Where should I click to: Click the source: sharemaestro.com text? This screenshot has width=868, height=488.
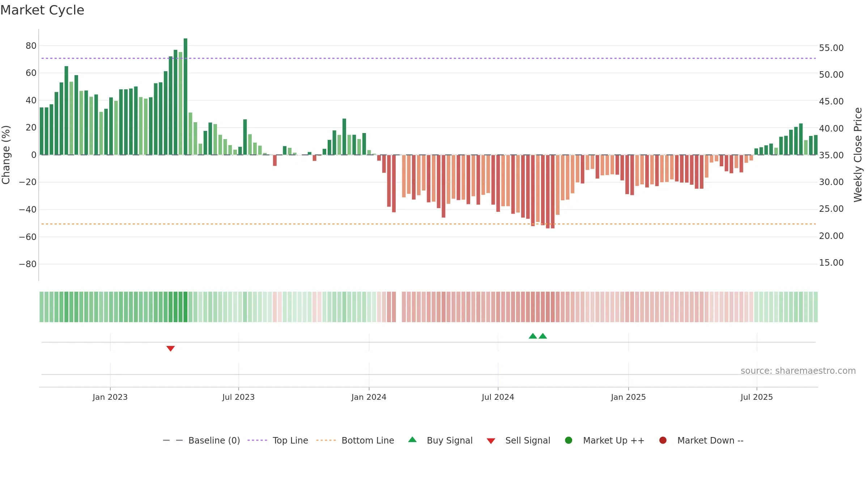click(798, 371)
